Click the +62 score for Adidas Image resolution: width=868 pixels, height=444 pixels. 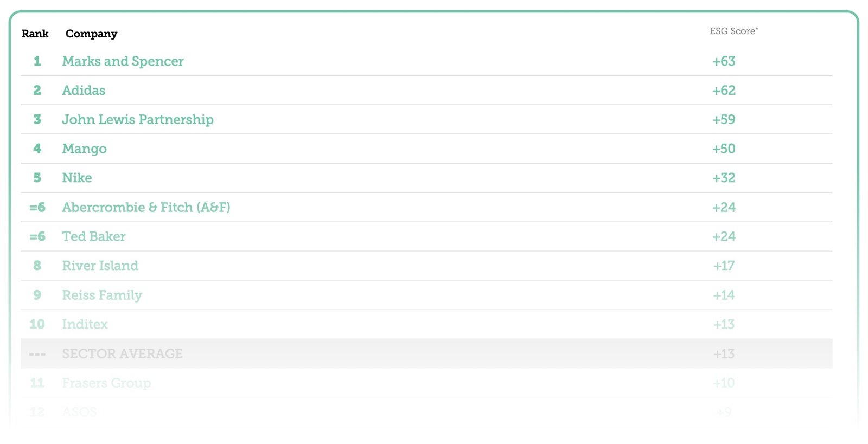coord(724,91)
